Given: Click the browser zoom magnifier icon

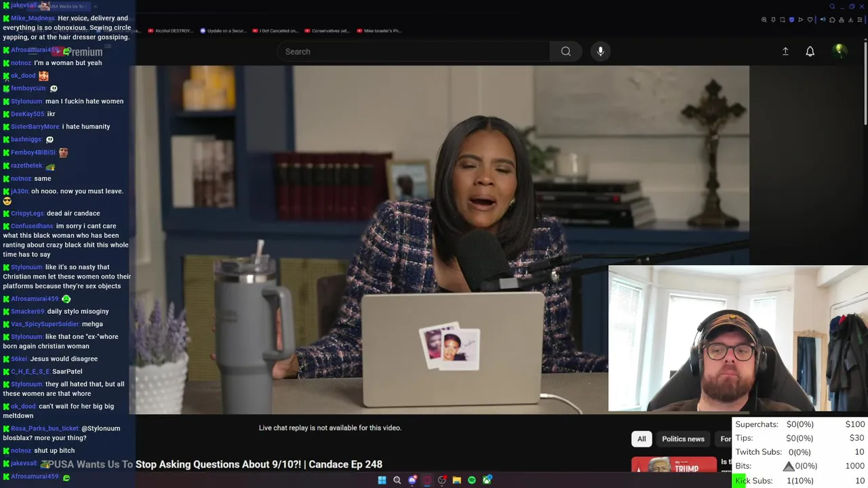Looking at the screenshot, I should coord(764,20).
